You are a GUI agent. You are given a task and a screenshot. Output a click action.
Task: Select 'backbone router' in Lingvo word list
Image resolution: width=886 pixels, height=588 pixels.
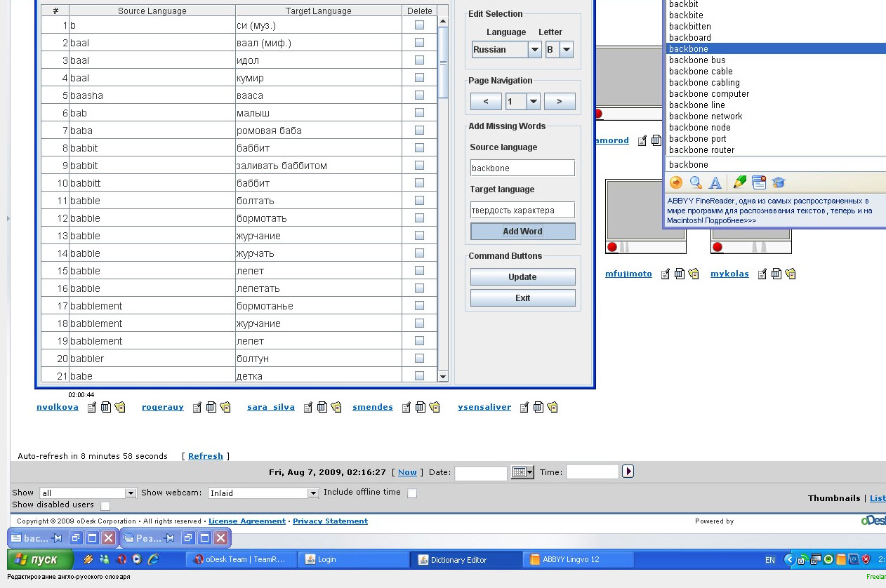(702, 150)
